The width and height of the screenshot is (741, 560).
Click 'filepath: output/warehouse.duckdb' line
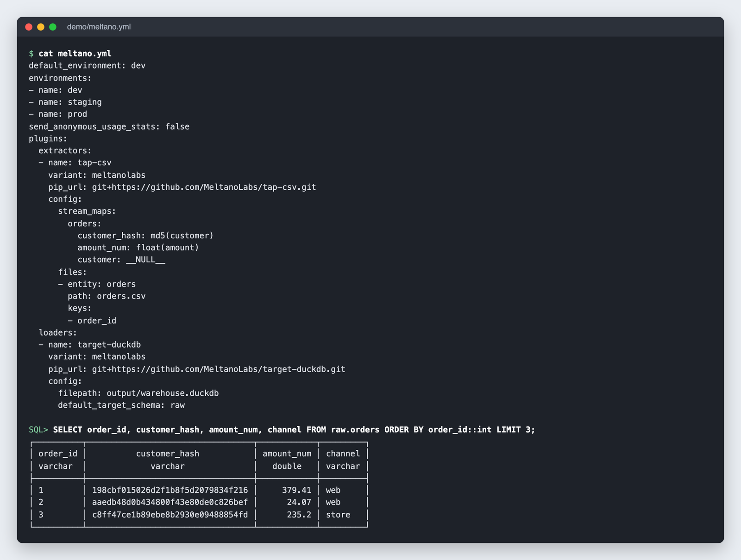click(138, 393)
